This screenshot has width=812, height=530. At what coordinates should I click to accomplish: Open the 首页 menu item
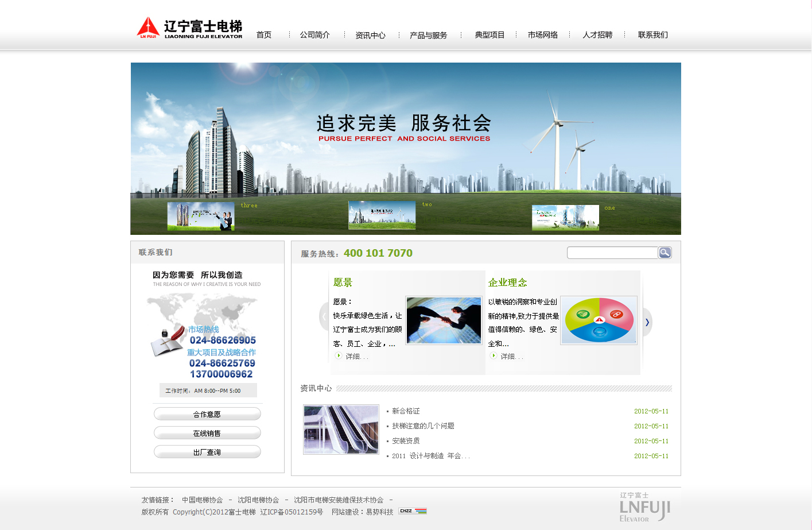pos(264,35)
